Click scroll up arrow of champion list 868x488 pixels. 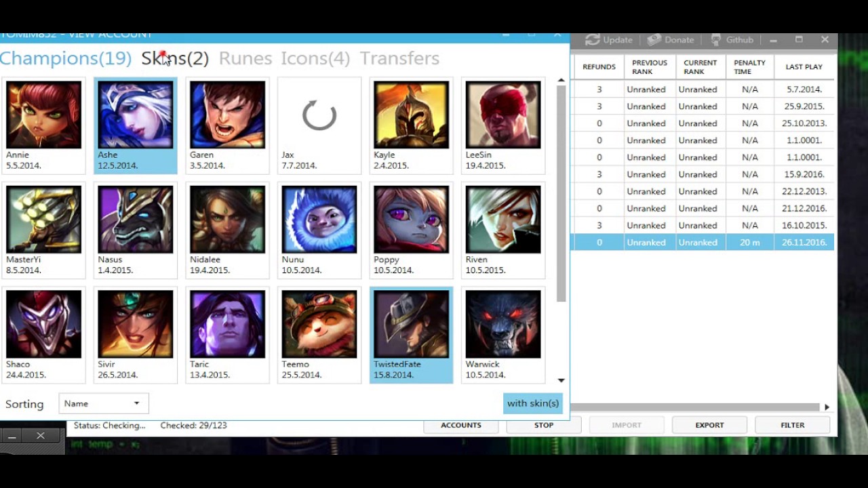pos(561,80)
